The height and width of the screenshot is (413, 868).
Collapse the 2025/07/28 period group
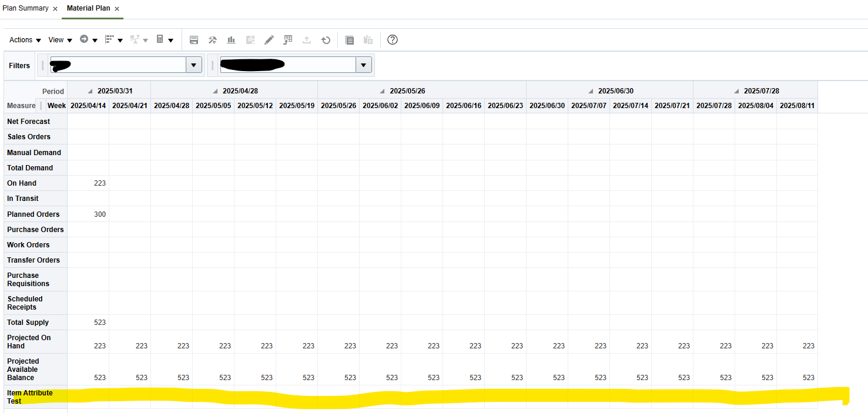(x=736, y=91)
